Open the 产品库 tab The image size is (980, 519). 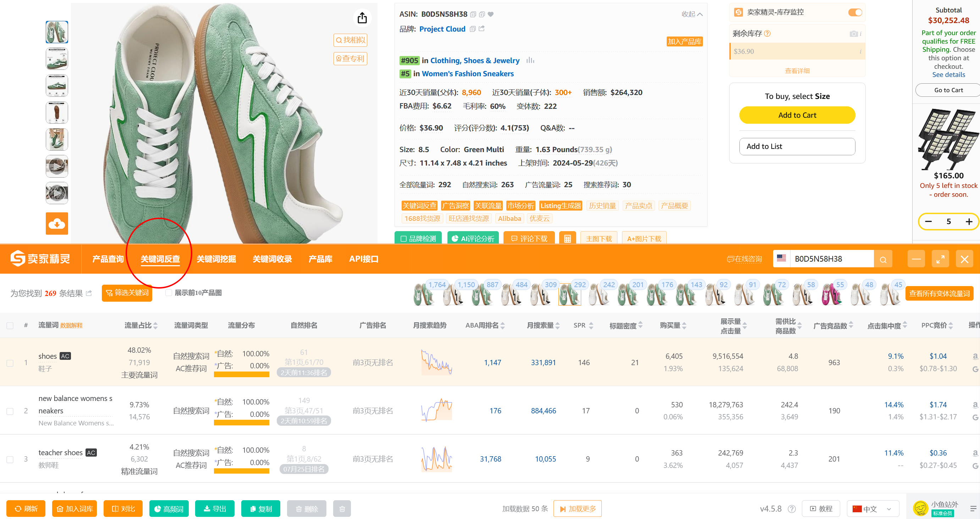[x=320, y=259]
